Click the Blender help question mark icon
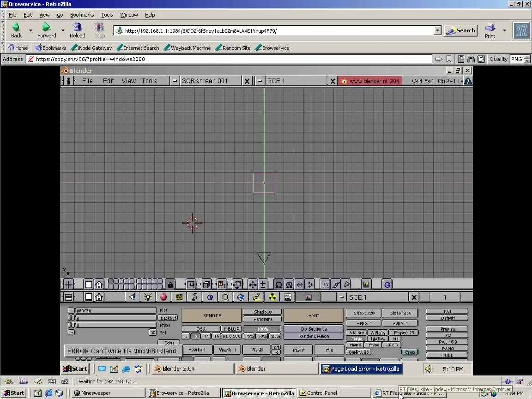This screenshot has height=399, width=532. (468, 81)
